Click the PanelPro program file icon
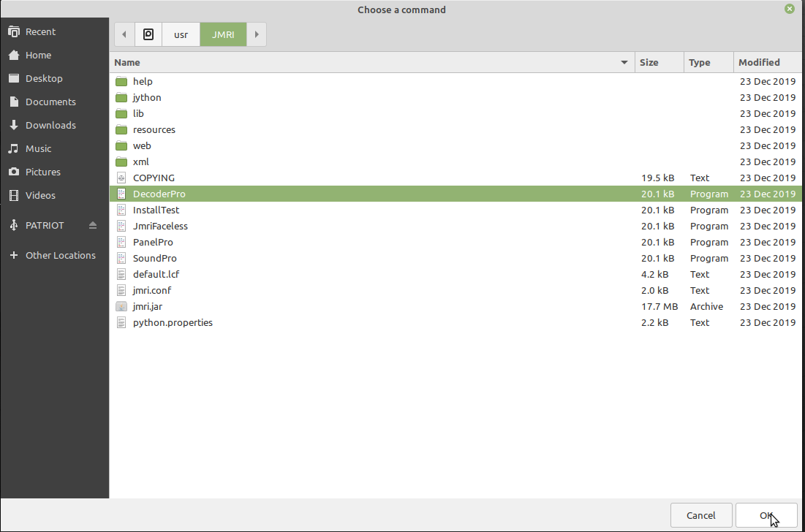The image size is (805, 532). pyautogui.click(x=121, y=243)
